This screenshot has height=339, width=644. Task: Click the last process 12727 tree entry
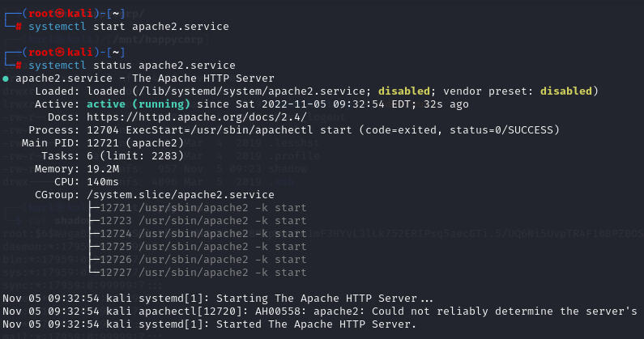(x=203, y=273)
